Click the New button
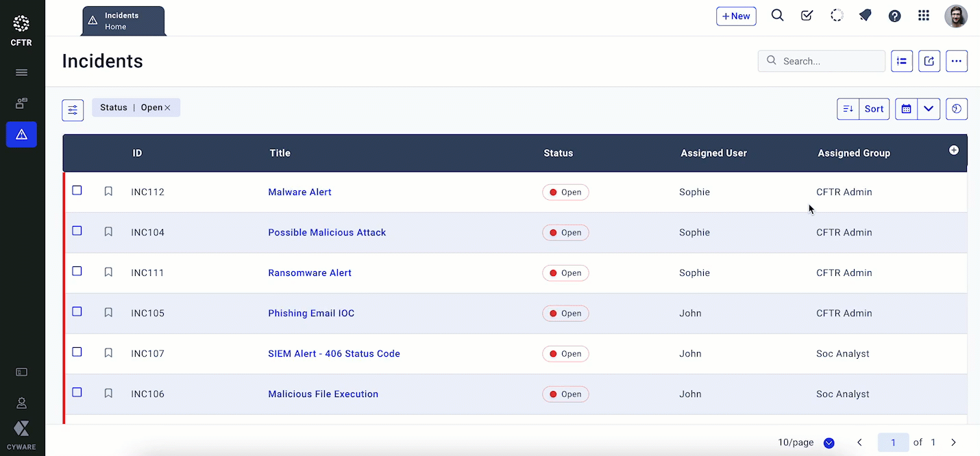The height and width of the screenshot is (456, 980). click(736, 16)
